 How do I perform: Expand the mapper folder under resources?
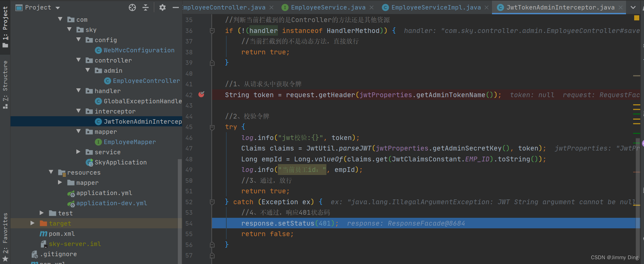pos(60,182)
